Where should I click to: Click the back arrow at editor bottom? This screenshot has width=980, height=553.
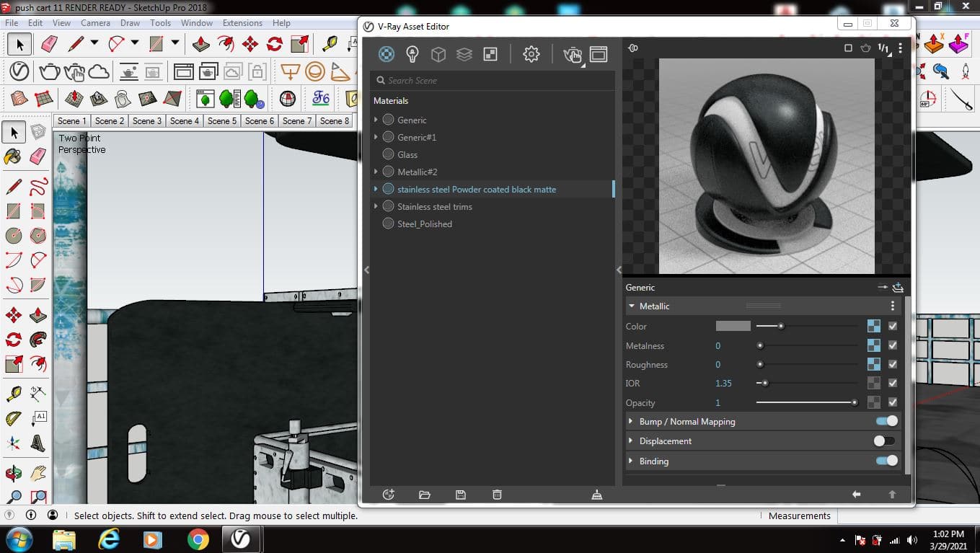coord(856,495)
